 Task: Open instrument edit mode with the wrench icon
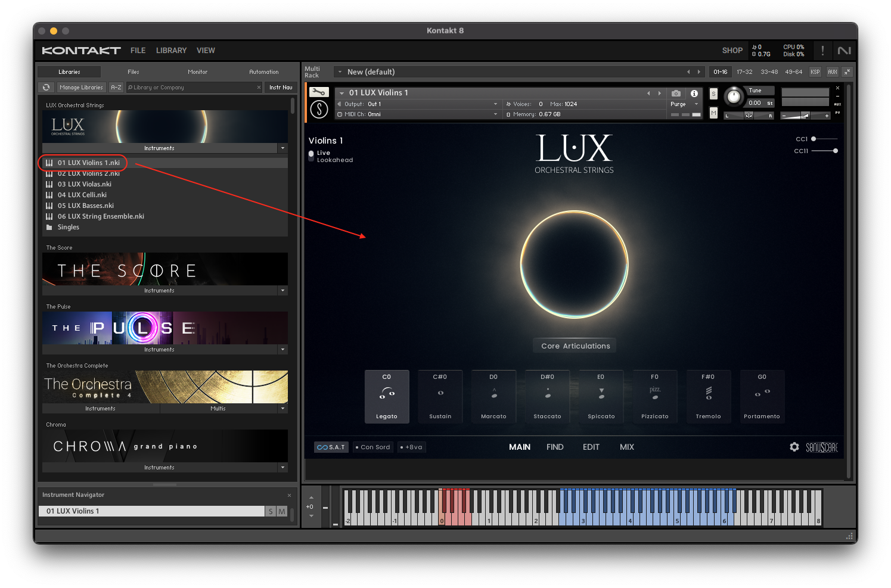[319, 92]
